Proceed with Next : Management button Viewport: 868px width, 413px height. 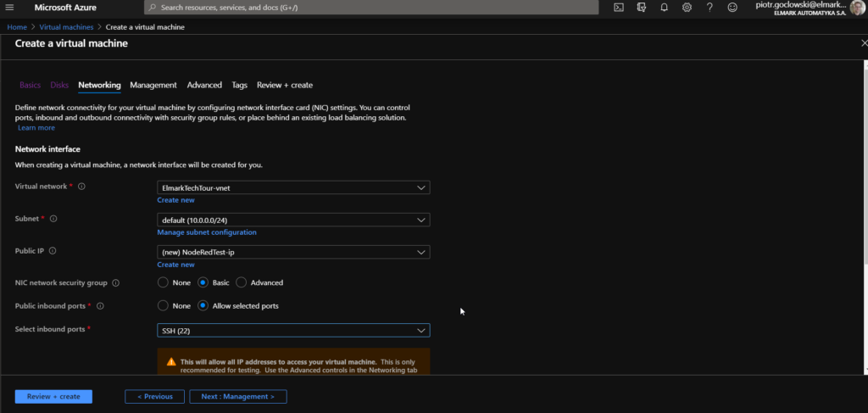click(238, 396)
